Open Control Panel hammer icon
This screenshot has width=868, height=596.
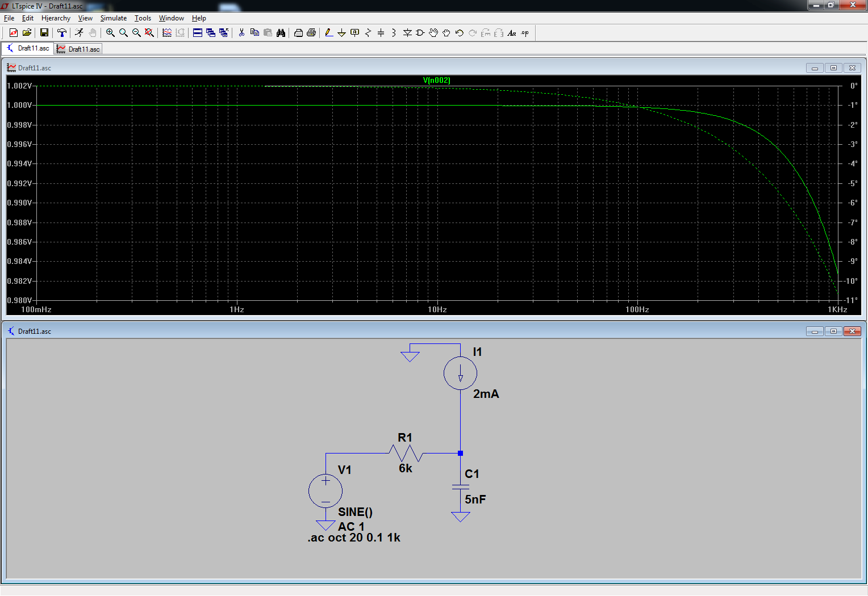tap(61, 33)
